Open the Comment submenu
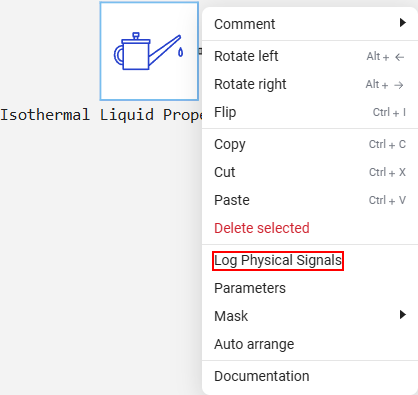Viewport: 418px width, 395px height. 310,24
